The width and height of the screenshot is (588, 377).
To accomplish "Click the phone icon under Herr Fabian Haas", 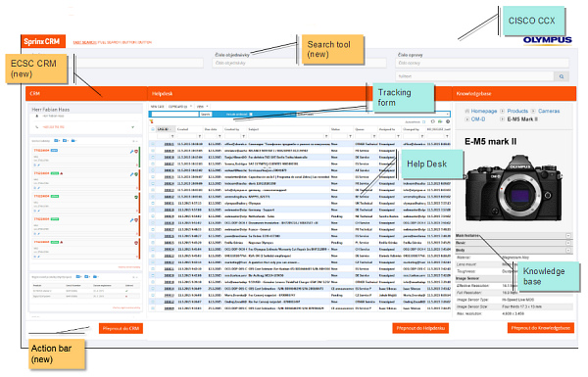I will coord(37,127).
